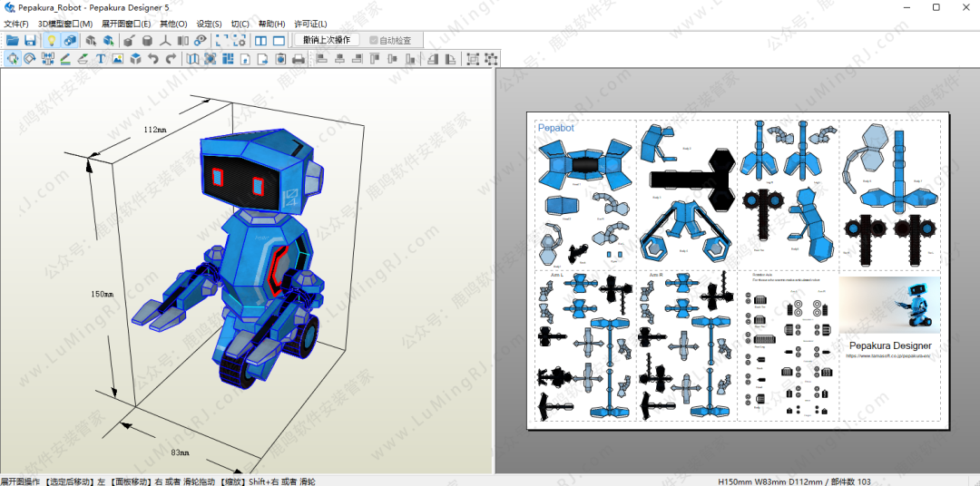Open the 帮助(H) menu
980x486 pixels.
(x=271, y=24)
